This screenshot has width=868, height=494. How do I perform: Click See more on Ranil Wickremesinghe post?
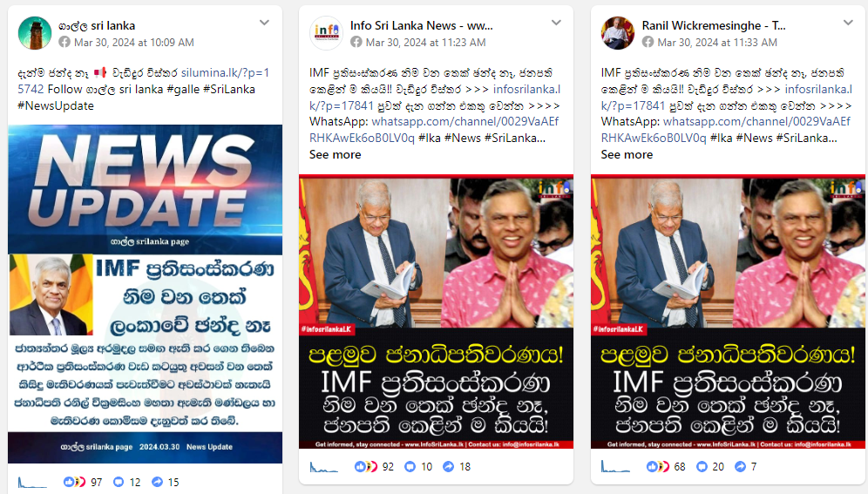click(627, 155)
